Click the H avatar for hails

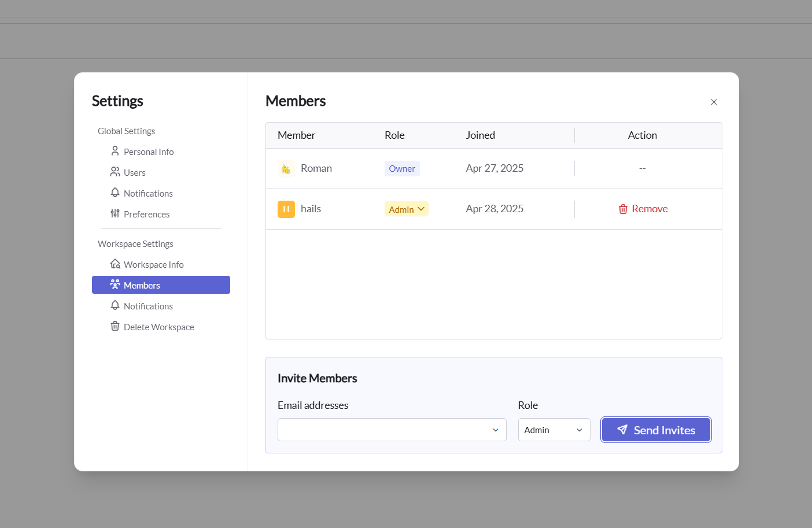pyautogui.click(x=286, y=209)
